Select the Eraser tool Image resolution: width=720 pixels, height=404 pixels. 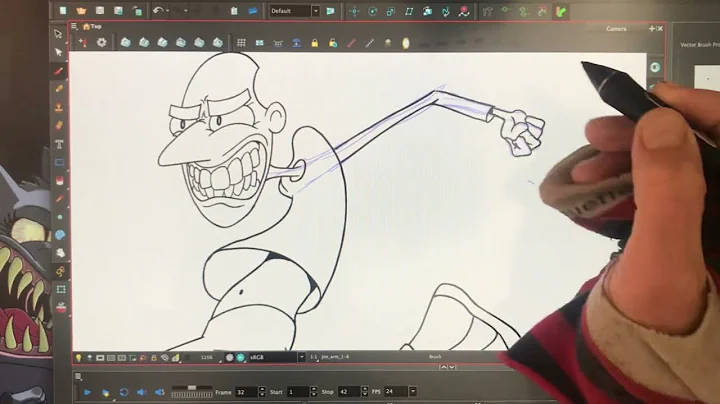(x=59, y=125)
